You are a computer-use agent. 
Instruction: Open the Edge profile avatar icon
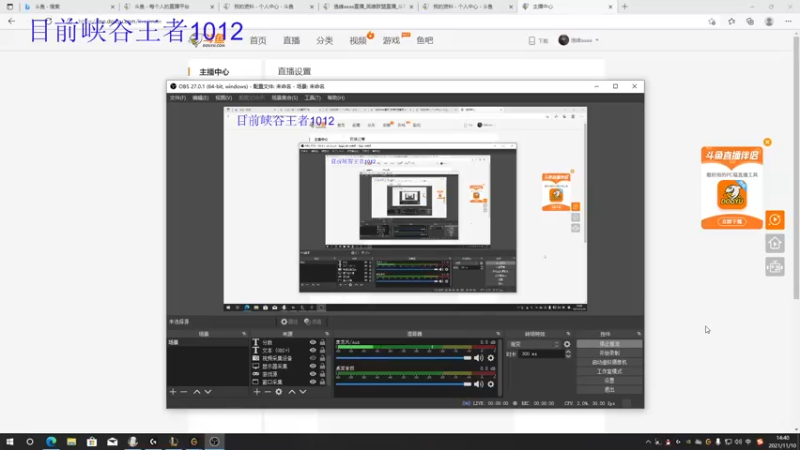tap(769, 21)
